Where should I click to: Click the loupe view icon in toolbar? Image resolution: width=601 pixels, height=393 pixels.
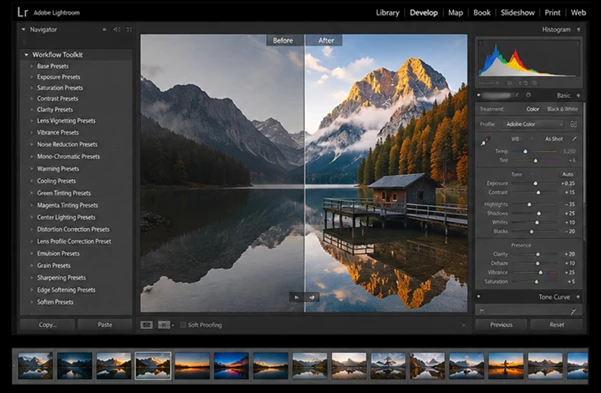point(146,325)
